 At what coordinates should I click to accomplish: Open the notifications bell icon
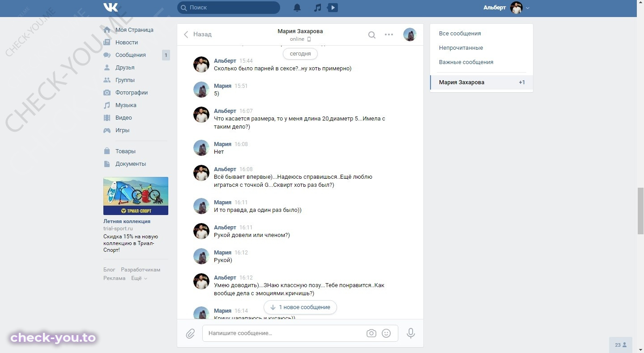[x=297, y=8]
